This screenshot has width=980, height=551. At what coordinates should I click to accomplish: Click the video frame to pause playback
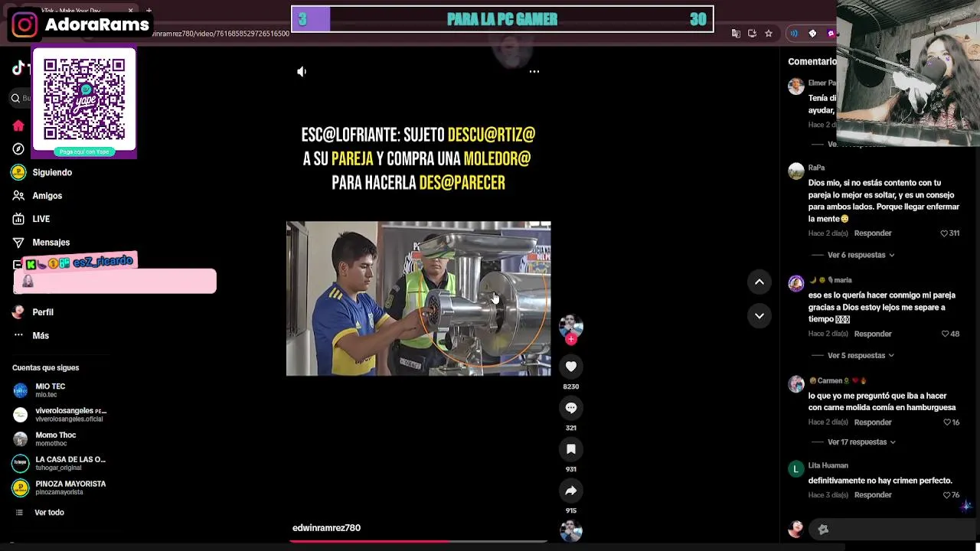tap(418, 298)
